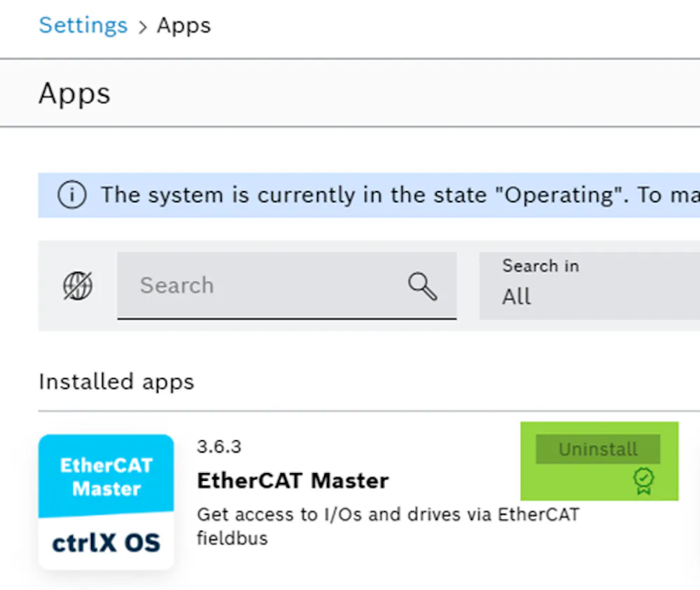700x590 pixels.
Task: Click the 'Installed apps' section heading
Action: coord(116,382)
